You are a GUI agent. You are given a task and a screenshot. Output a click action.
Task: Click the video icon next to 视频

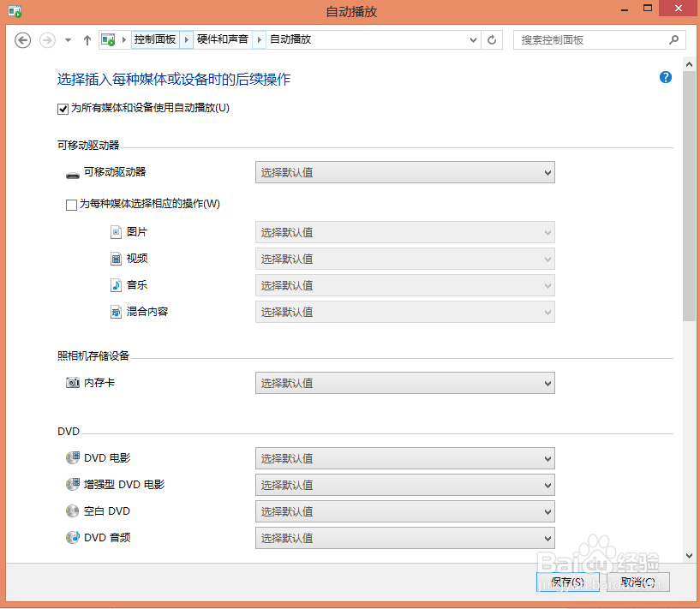(x=116, y=258)
